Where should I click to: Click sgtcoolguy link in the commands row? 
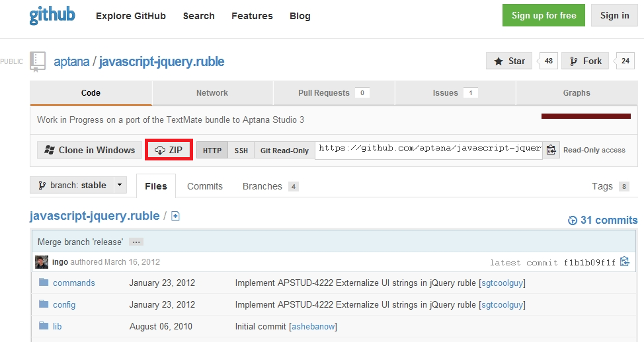502,283
